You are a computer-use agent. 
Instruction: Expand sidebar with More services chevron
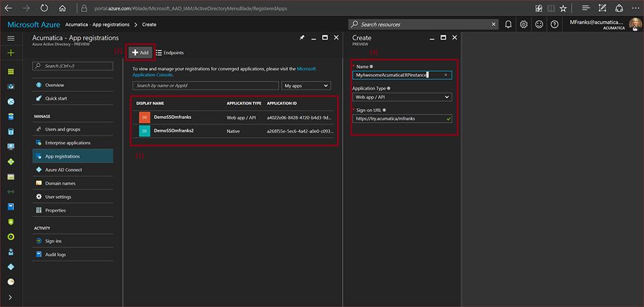(x=10, y=297)
